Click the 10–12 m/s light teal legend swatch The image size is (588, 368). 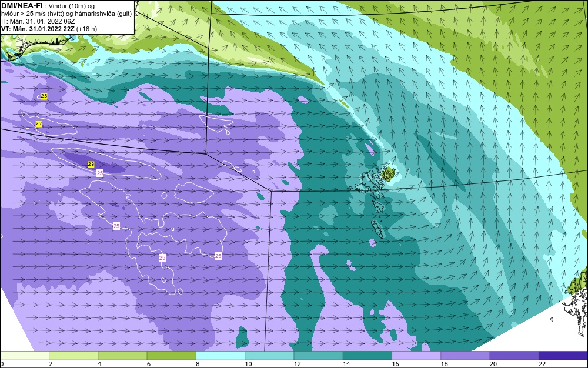pyautogui.click(x=269, y=356)
